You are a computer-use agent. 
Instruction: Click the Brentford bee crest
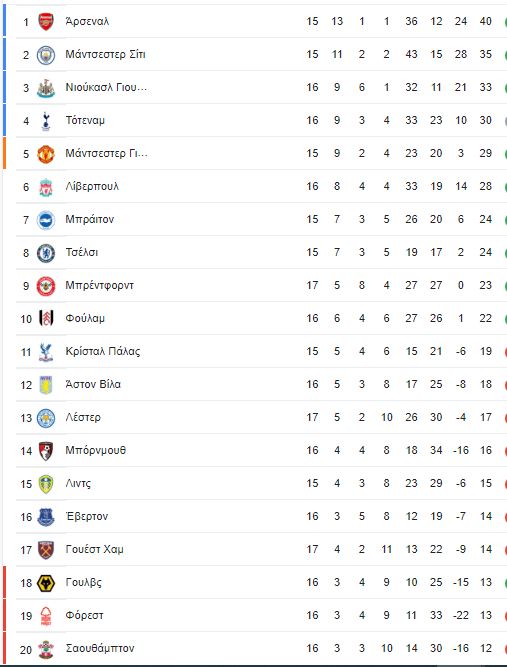pos(46,286)
